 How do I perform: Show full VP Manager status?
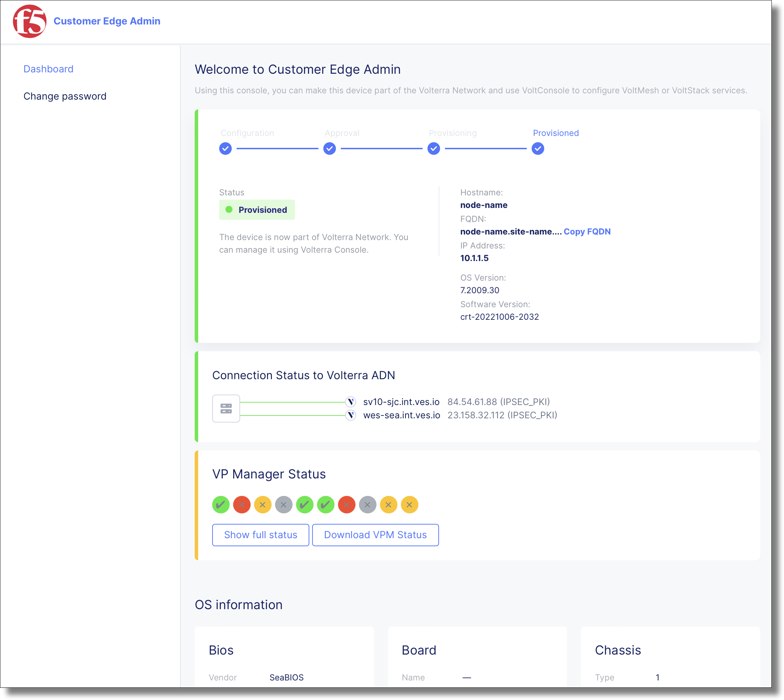261,535
